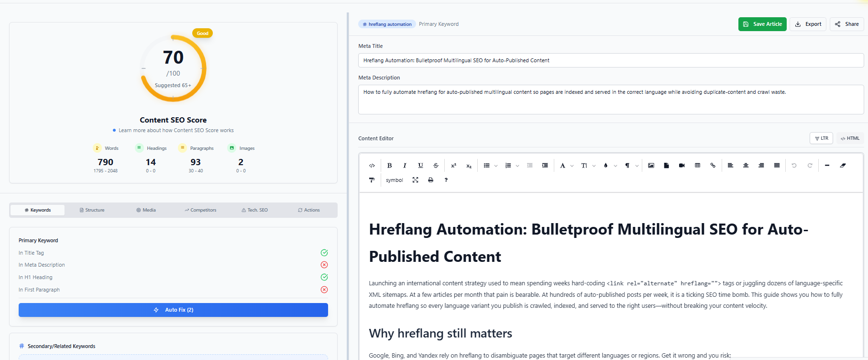Click the redo arrow in the toolbar
Viewport: 868px width, 360px height.
(810, 166)
